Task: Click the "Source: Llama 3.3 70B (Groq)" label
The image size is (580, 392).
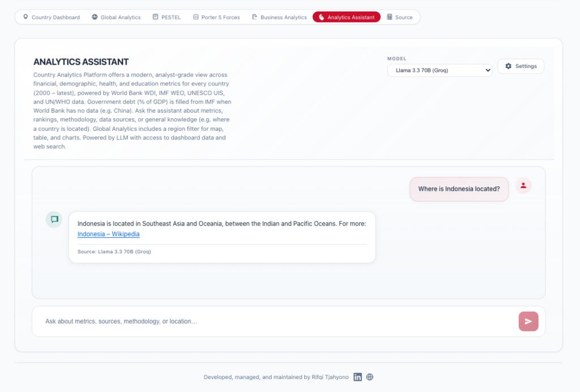Action: (x=114, y=252)
